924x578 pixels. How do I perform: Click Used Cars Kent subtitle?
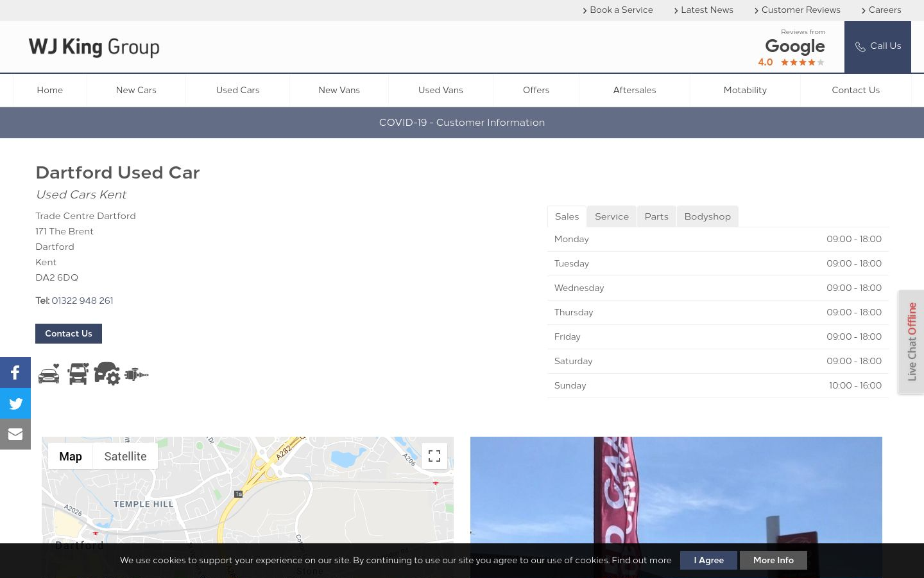pyautogui.click(x=81, y=195)
